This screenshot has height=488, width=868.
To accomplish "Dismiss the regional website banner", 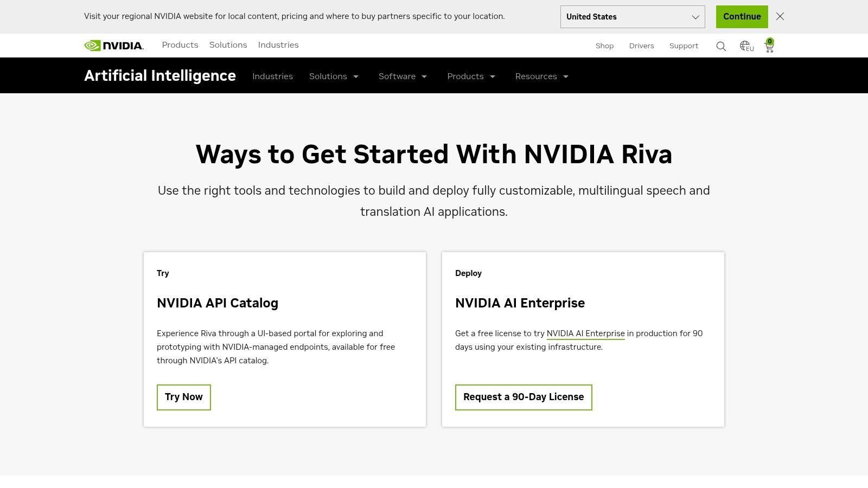I will click(x=780, y=16).
